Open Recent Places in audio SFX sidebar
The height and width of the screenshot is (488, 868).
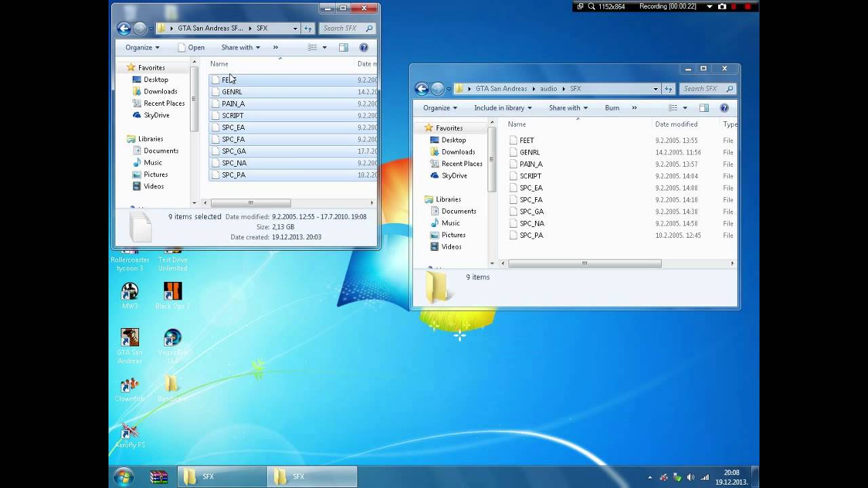462,163
